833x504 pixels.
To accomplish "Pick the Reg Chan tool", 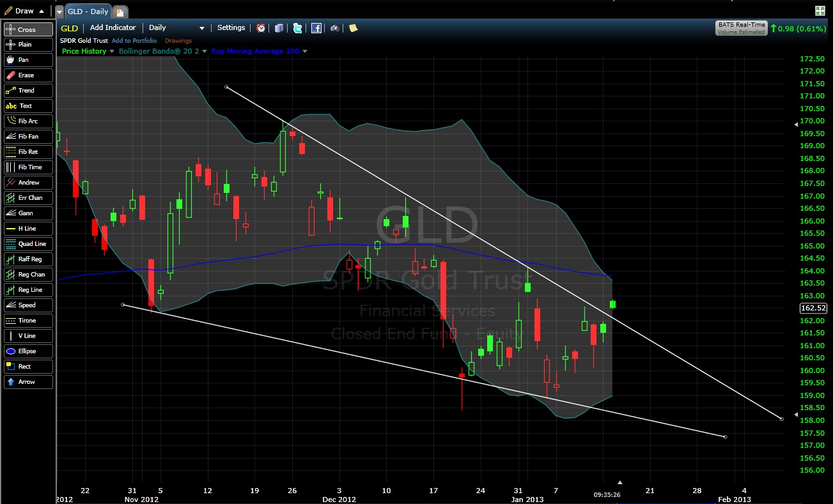I will [27, 275].
